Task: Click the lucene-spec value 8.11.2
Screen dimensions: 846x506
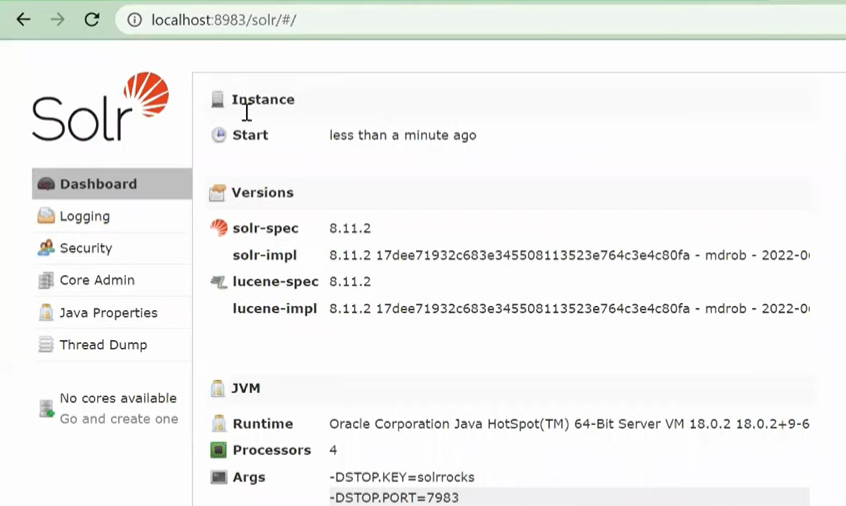Action: 350,282
